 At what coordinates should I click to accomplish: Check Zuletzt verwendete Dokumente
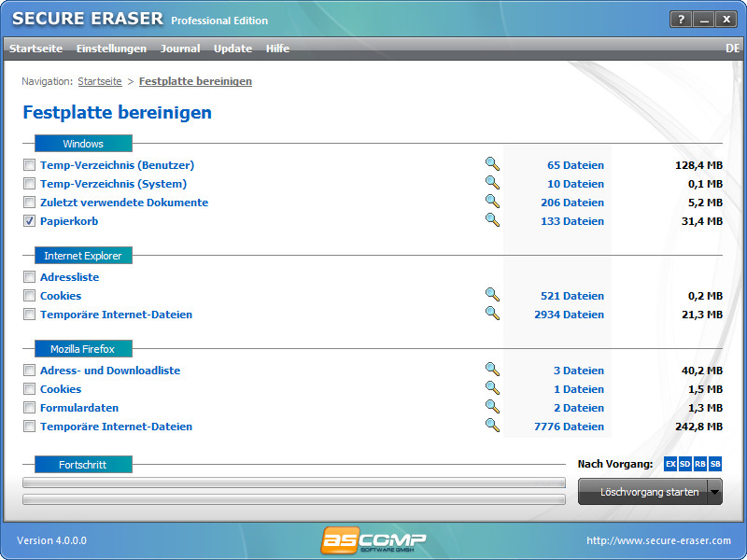click(x=30, y=203)
